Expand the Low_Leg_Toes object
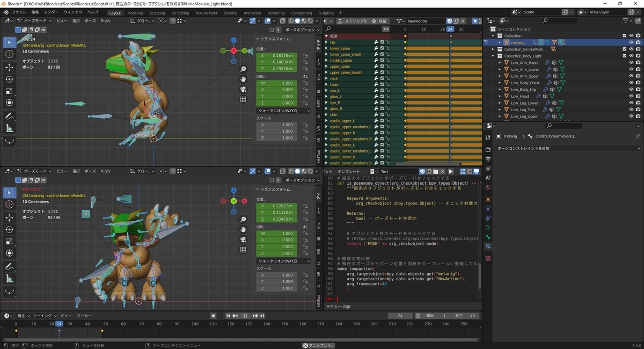This screenshot has height=349, width=644. pyautogui.click(x=500, y=110)
